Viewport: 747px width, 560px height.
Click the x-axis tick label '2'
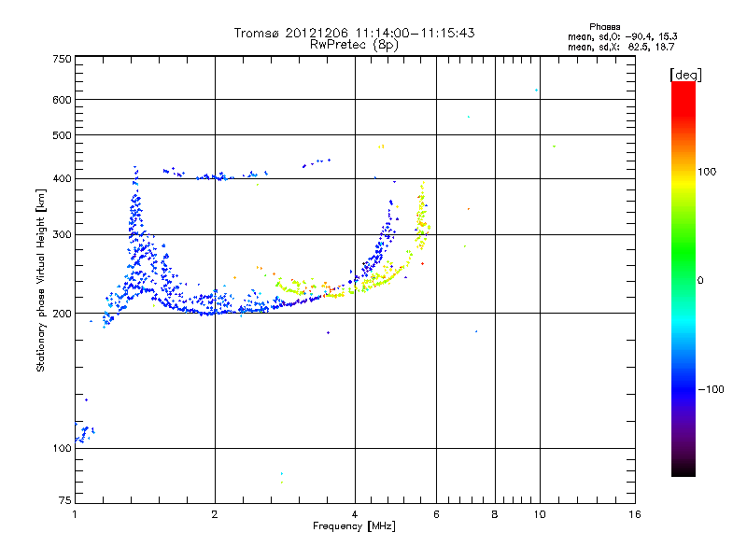tap(215, 514)
